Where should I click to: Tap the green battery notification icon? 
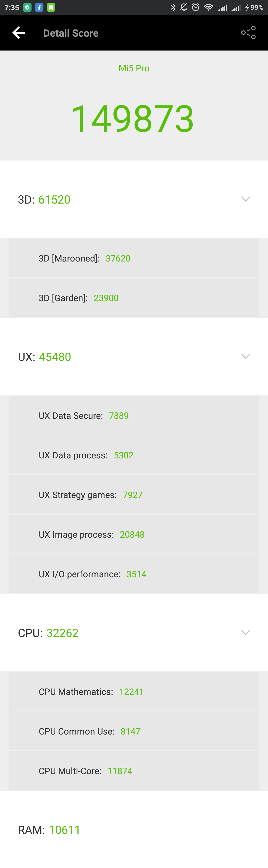click(51, 7)
